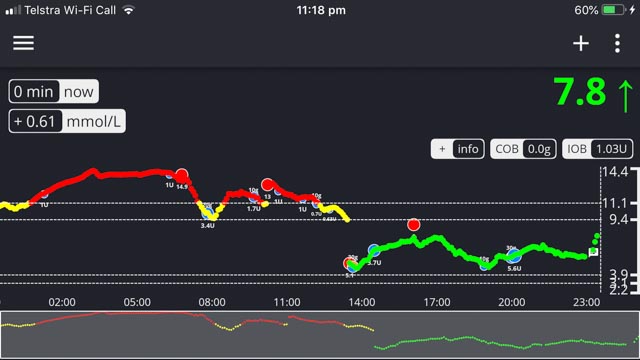Select the 5.6U bolus marker
Viewport: 640px width, 360px height.
(514, 256)
